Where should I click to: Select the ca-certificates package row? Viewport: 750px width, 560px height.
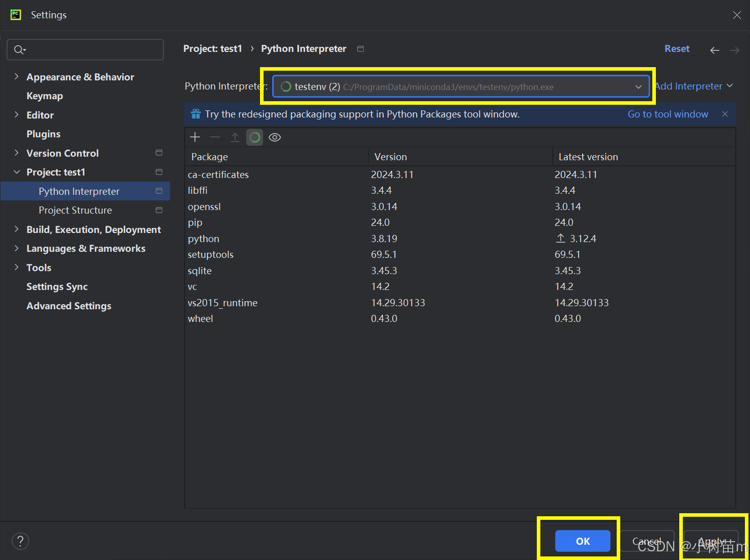tap(460, 174)
